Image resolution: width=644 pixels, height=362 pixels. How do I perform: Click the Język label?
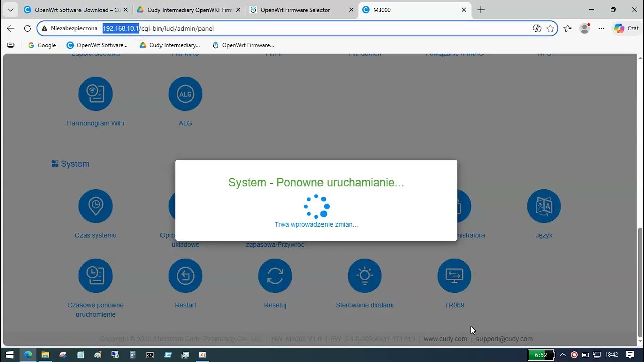click(544, 235)
